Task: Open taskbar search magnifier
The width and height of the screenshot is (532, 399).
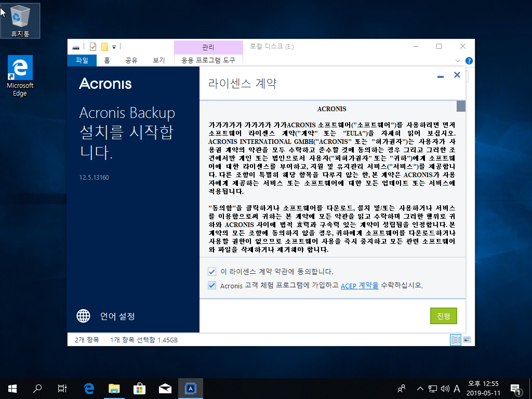Action: (37, 389)
